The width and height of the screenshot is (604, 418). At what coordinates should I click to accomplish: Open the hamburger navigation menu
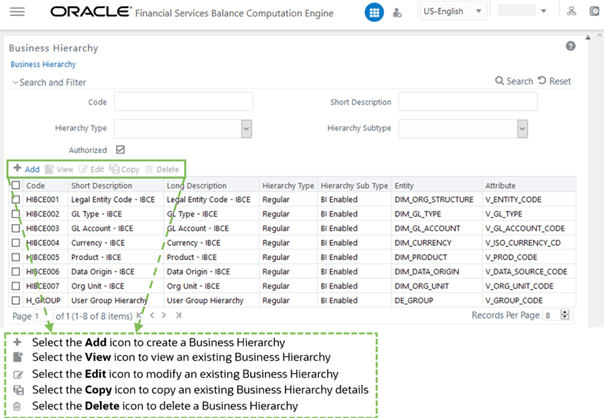click(17, 12)
